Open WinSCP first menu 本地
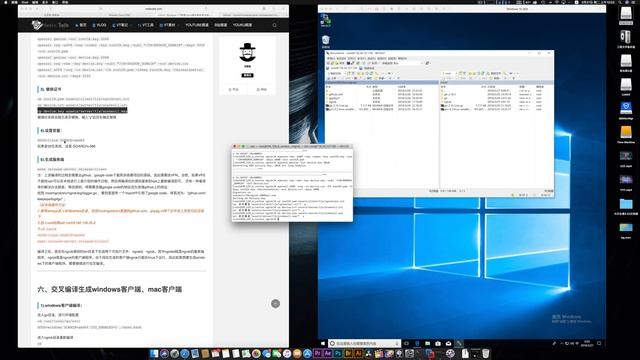 coord(331,58)
